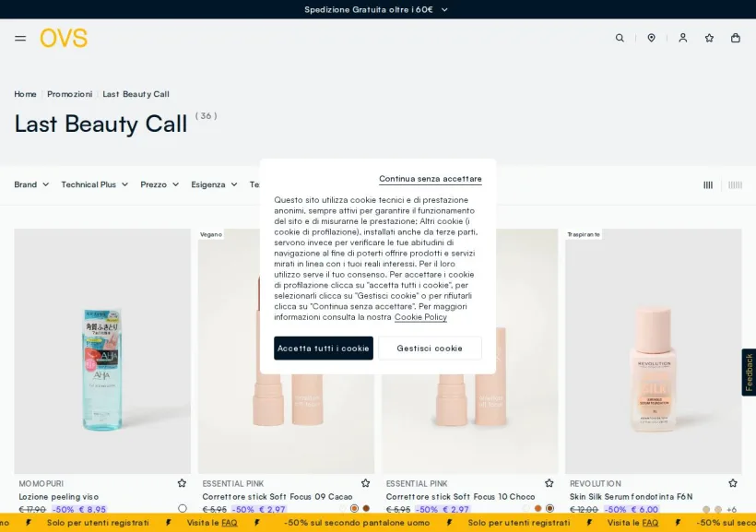Click the OVS logo

(x=64, y=38)
